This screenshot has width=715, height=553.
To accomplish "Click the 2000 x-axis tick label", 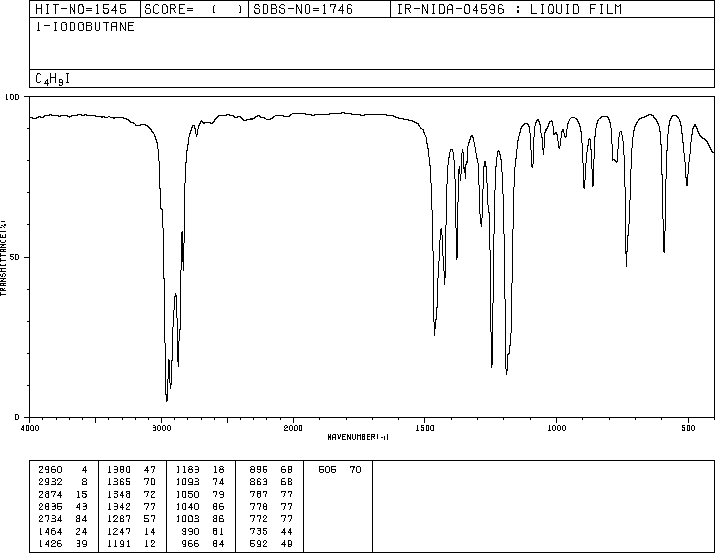I will tap(293, 428).
